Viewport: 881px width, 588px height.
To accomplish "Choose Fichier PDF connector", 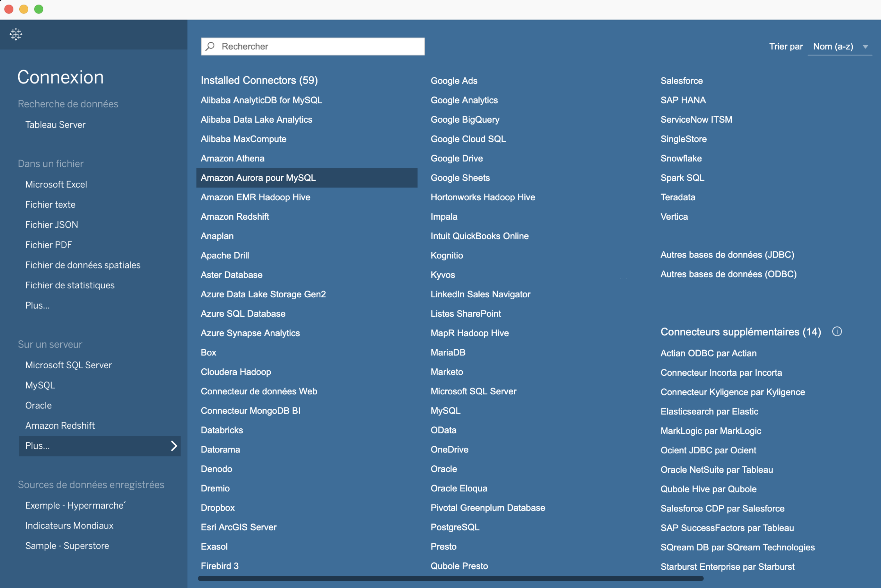I will click(48, 245).
